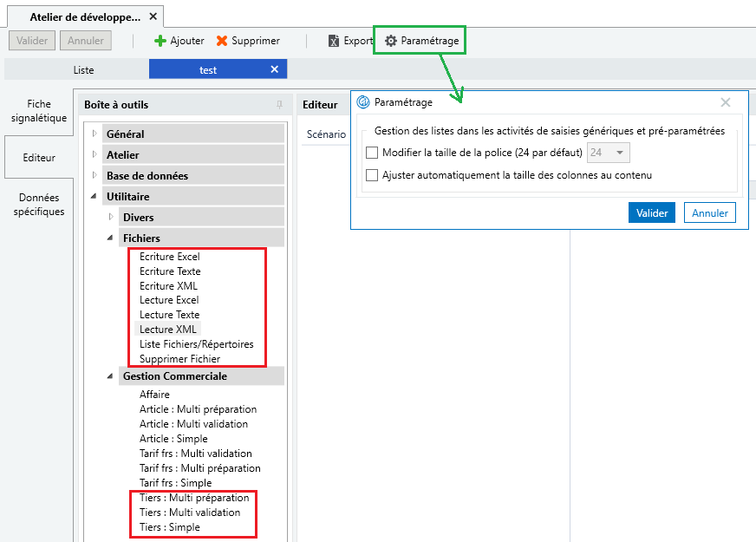Screen dimensions: 756x542
Task: Click Annuler in the Paramétrage dialog
Action: 710,212
